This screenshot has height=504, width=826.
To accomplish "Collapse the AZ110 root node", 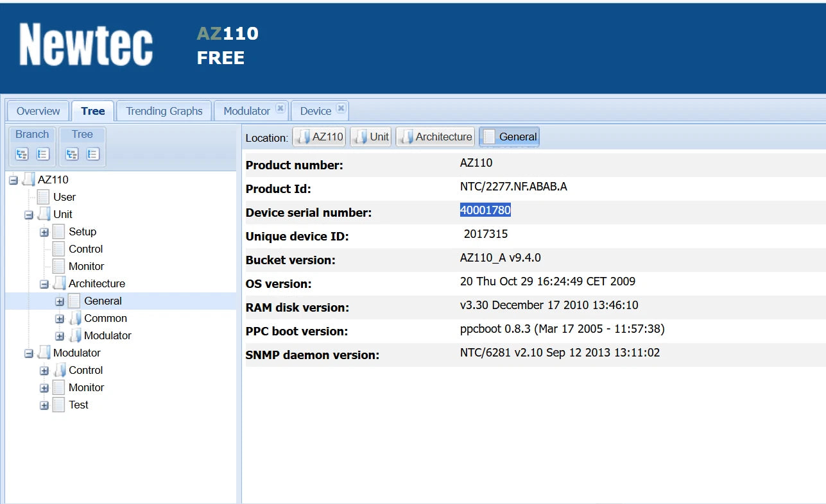I will pyautogui.click(x=13, y=180).
